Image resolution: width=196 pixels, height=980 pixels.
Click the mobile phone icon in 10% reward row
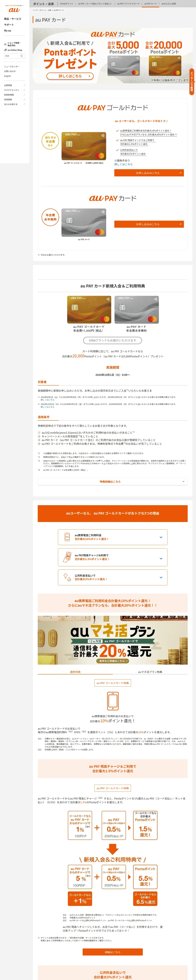pos(67,537)
